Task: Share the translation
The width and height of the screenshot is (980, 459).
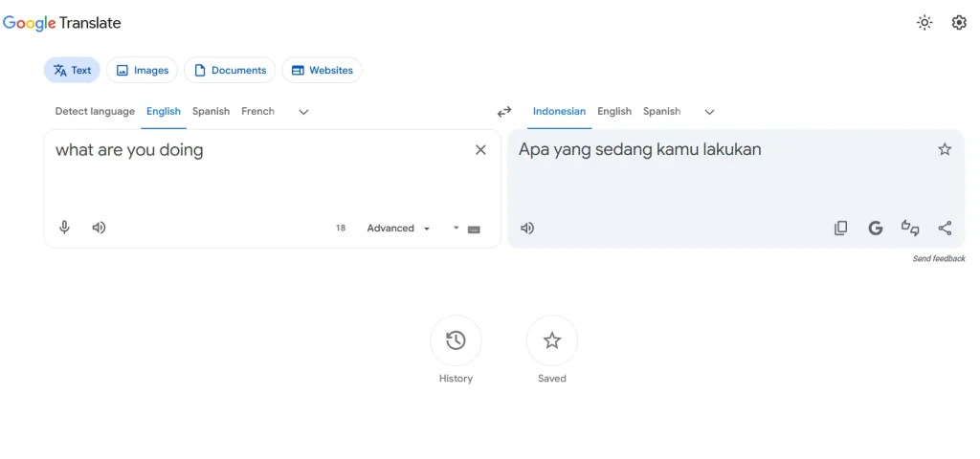Action: coord(945,228)
